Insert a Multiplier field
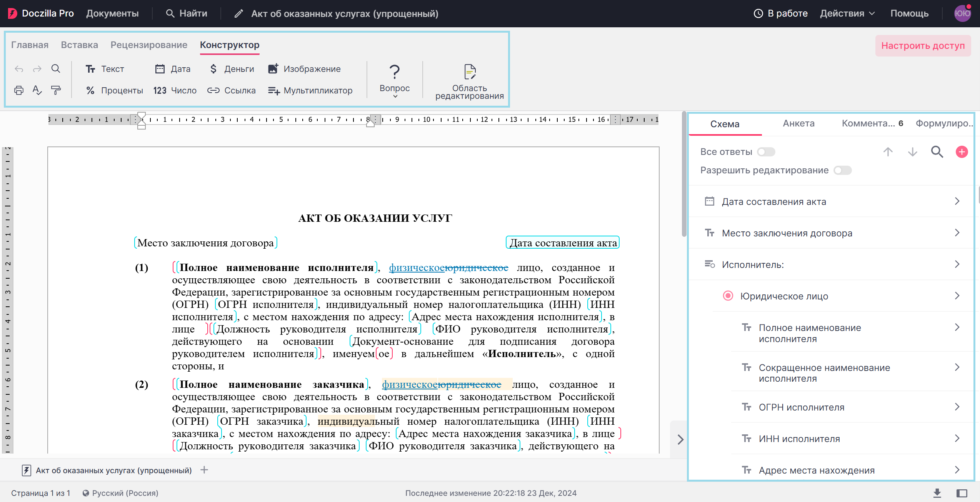The width and height of the screenshot is (980, 502). pyautogui.click(x=310, y=90)
